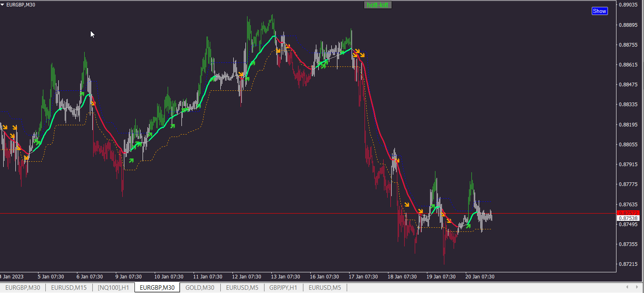Screen dimensions: 644x293
Task: Click the 9 Jan 07:30 time label
Action: (x=128, y=277)
